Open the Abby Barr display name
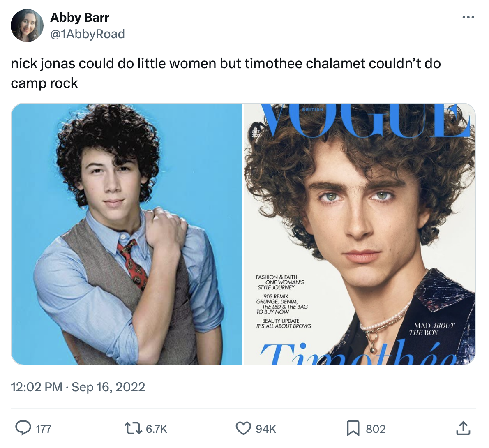The width and height of the screenshot is (489, 448). point(80,18)
